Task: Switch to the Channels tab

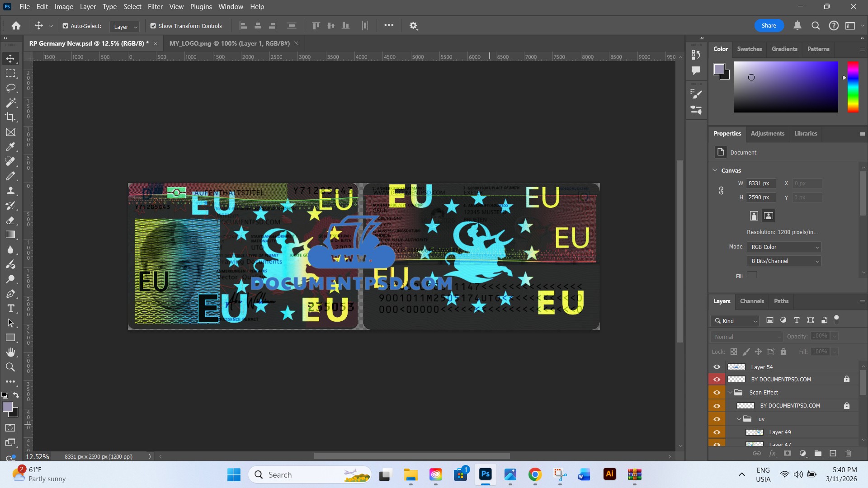Action: tap(752, 301)
